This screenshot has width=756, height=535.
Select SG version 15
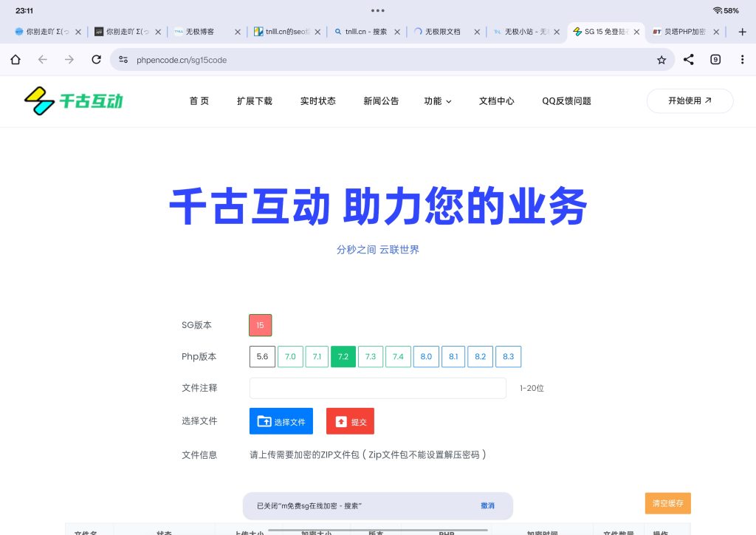260,325
